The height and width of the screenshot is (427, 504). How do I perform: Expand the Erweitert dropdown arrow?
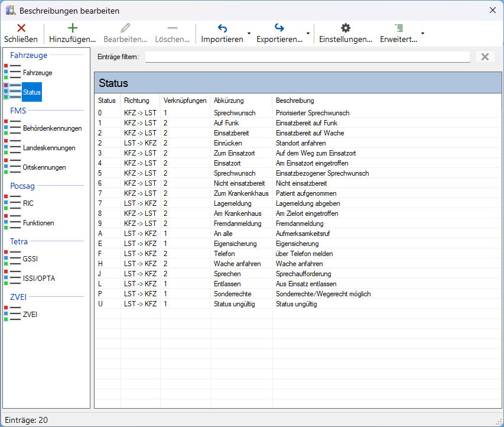[422, 34]
